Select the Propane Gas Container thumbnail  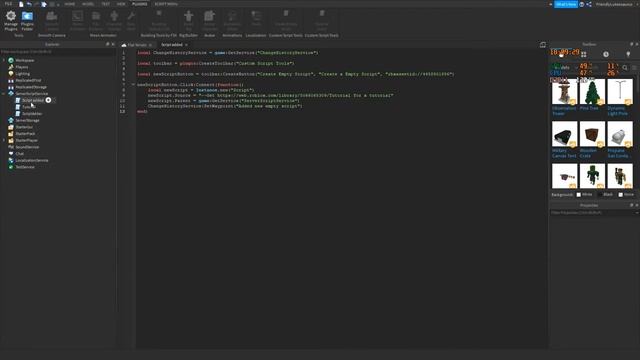point(620,134)
